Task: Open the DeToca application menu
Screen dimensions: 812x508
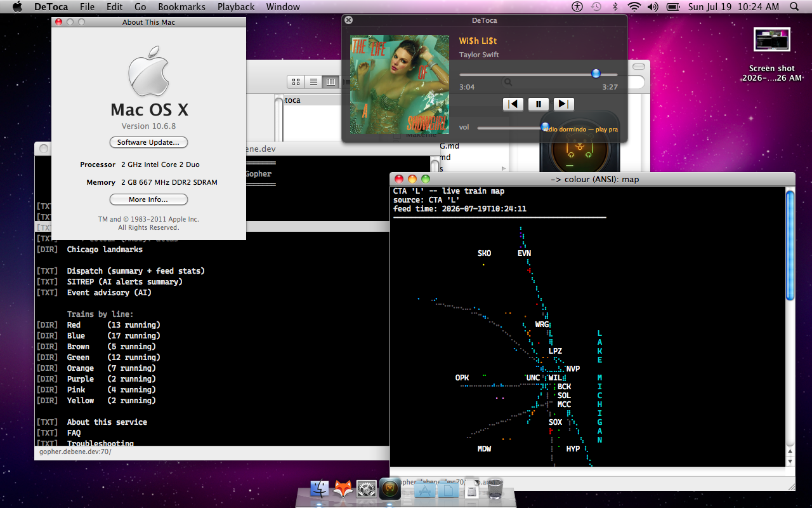Action: (51, 7)
